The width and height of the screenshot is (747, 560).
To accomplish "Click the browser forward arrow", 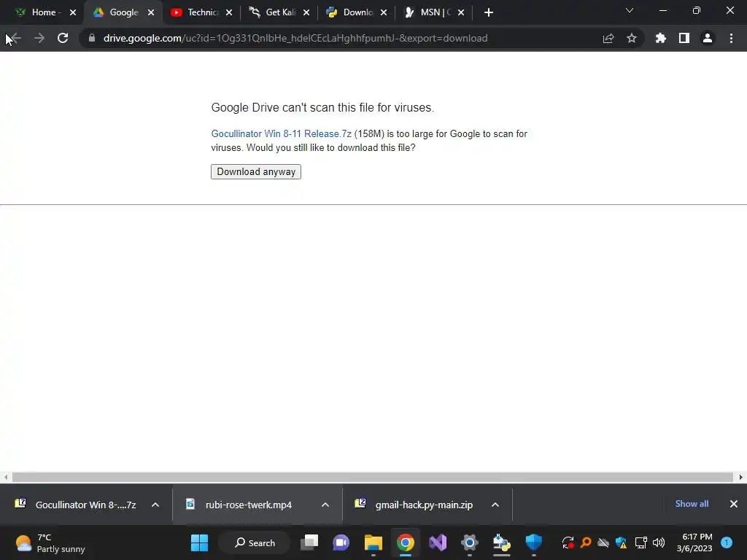I will (x=39, y=38).
